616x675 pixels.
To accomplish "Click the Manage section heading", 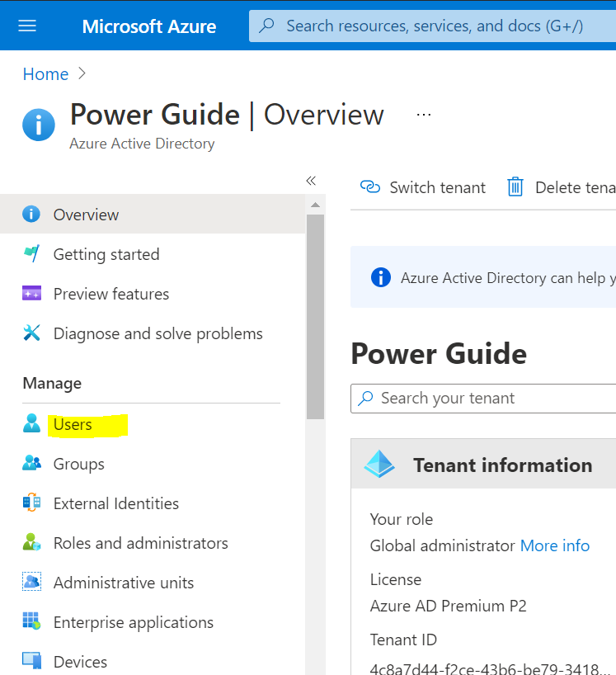I will (x=52, y=383).
